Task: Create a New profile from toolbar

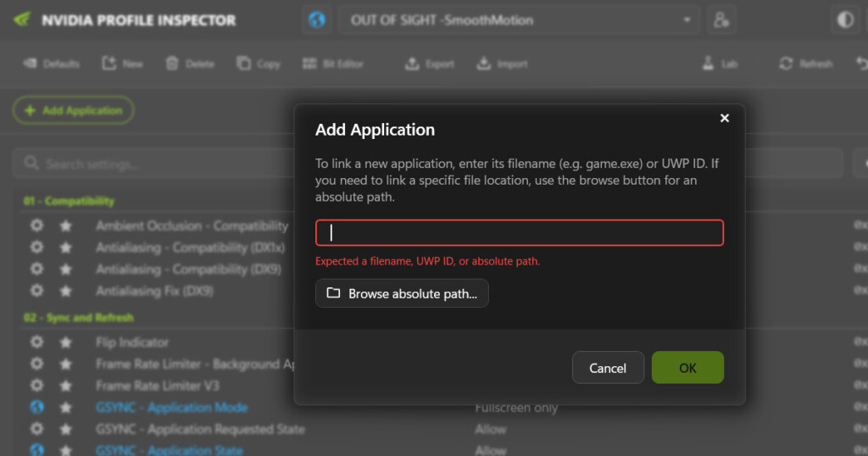Action: [123, 64]
